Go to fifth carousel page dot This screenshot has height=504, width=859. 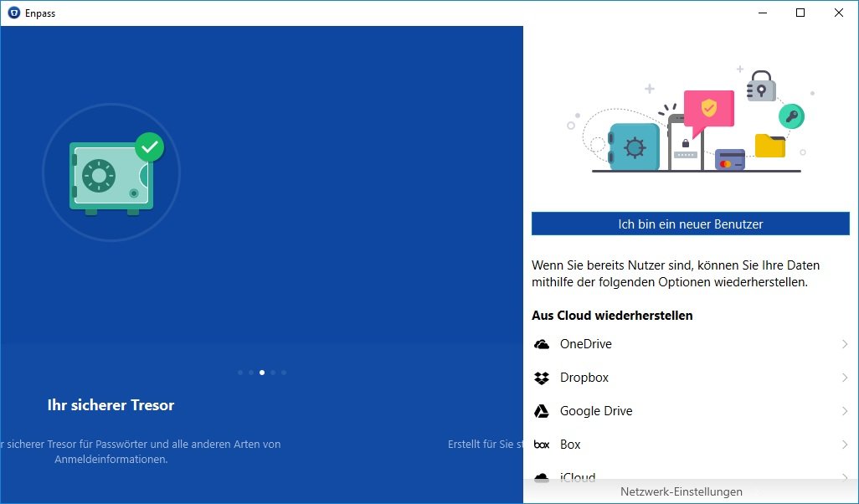[x=284, y=373]
